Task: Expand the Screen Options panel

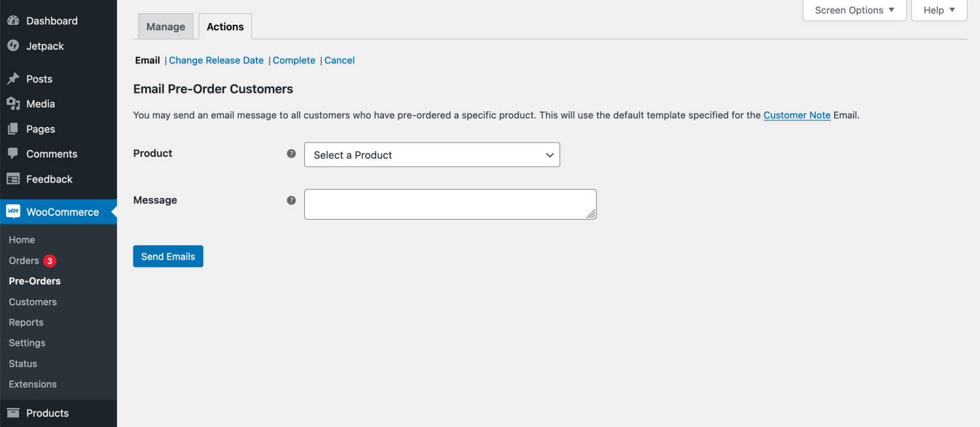Action: pos(854,10)
